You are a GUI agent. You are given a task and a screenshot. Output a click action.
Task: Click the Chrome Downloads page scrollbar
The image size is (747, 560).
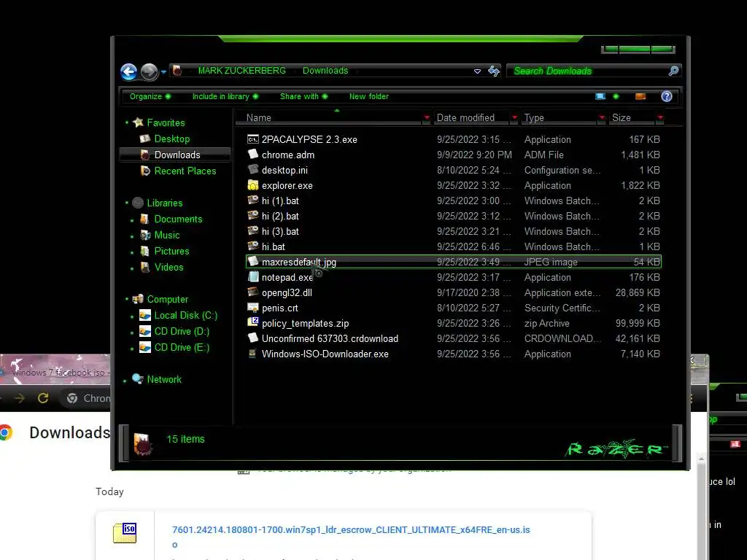tap(701, 507)
